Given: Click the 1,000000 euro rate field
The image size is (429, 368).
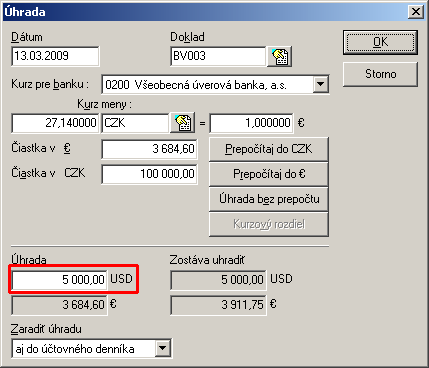Looking at the screenshot, I should click(x=251, y=123).
